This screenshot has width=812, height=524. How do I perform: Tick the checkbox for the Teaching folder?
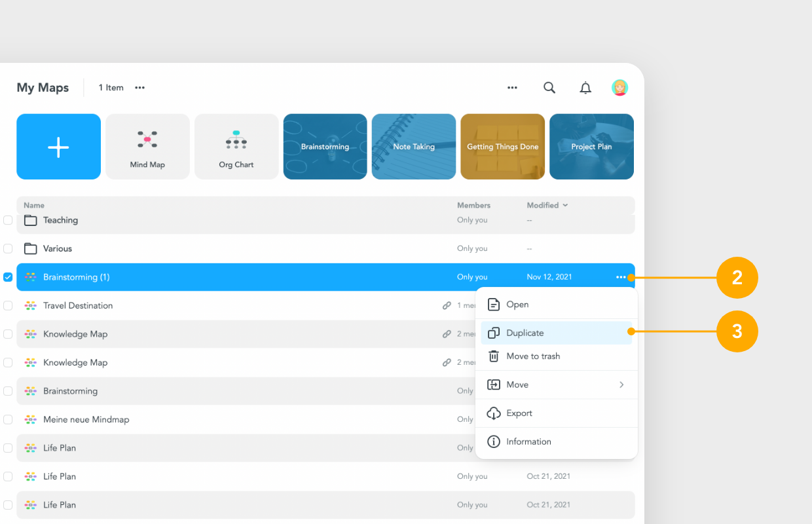[x=8, y=220]
